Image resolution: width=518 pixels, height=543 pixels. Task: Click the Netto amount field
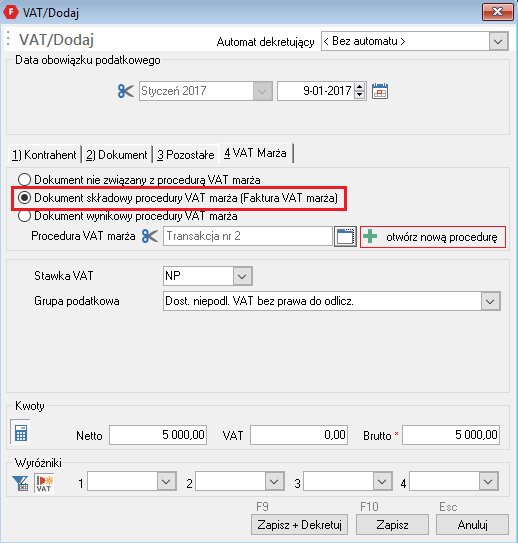pyautogui.click(x=158, y=435)
